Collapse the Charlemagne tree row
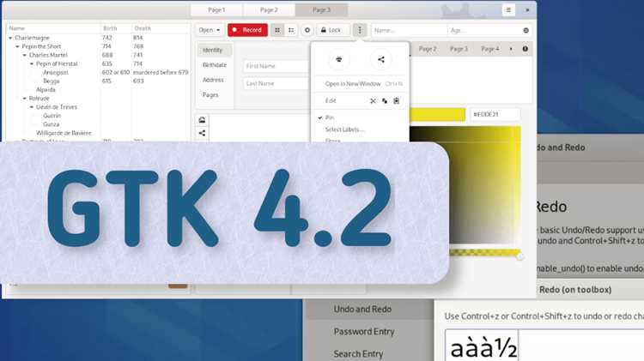 10,38
